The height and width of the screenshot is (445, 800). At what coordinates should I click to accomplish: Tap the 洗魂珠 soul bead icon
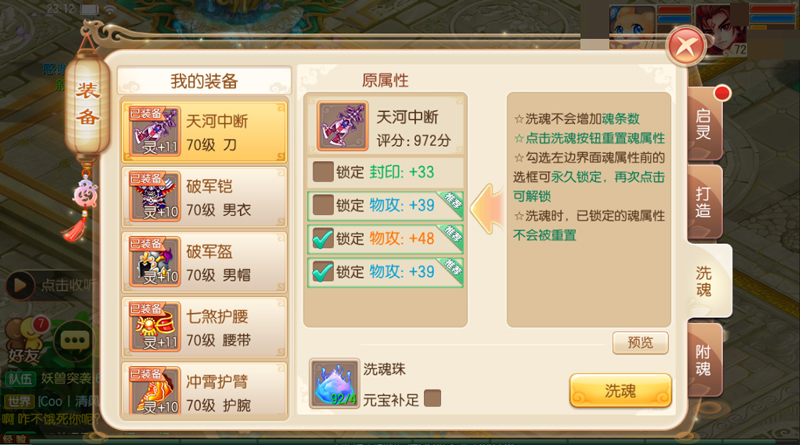coord(334,384)
